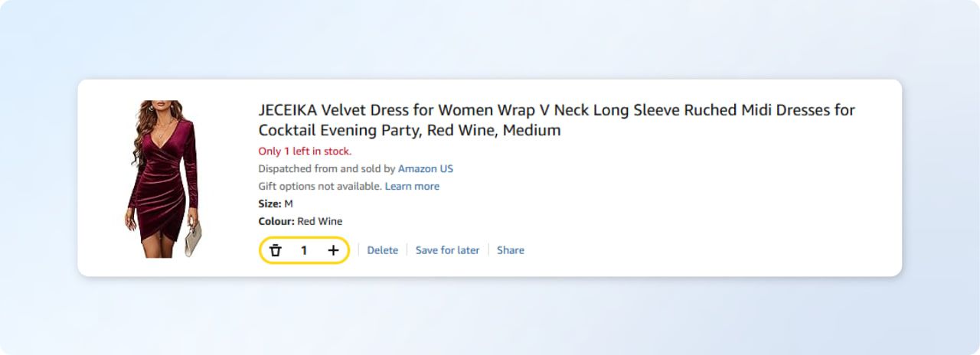Open the velvet dress product thumbnail
The height and width of the screenshot is (355, 980).
[163, 177]
